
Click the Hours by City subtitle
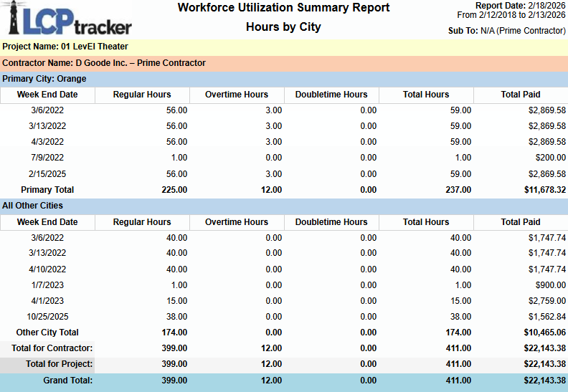point(283,27)
